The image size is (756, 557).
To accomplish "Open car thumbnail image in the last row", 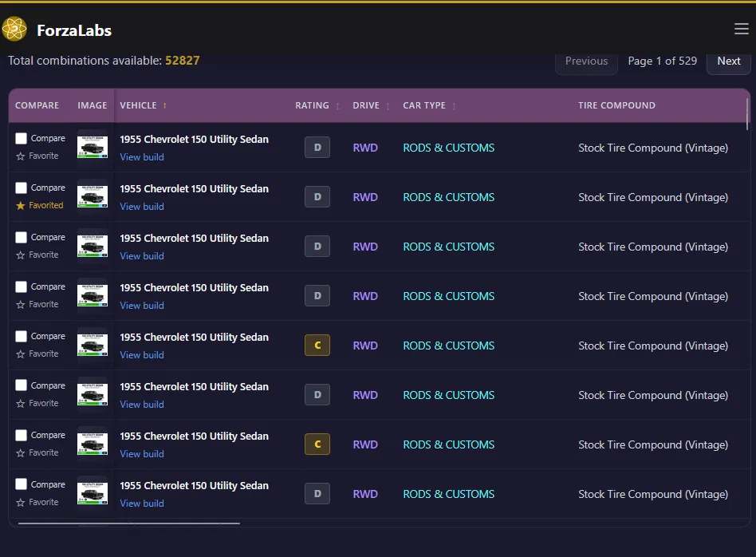I will point(93,494).
